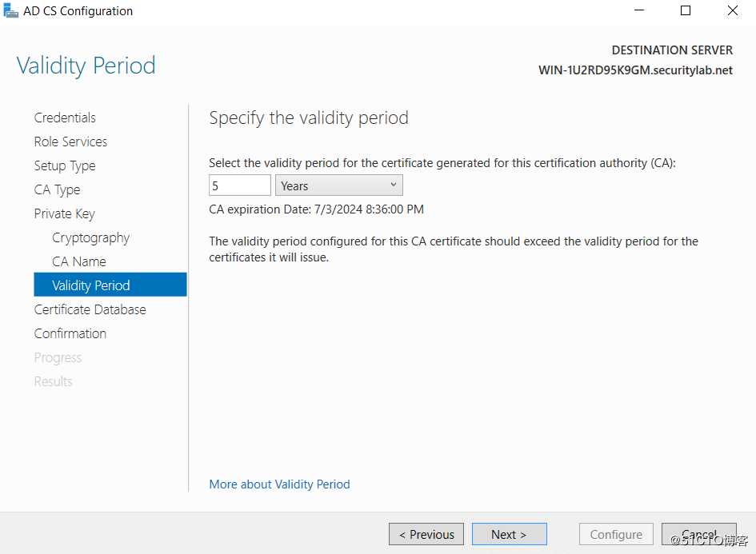Open the Setup Type page
The image size is (756, 554).
click(65, 165)
